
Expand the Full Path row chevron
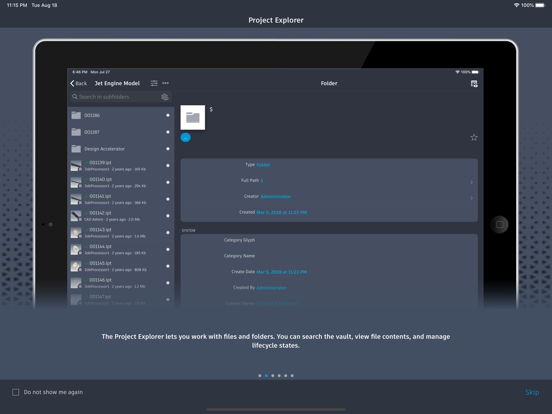coord(471,182)
